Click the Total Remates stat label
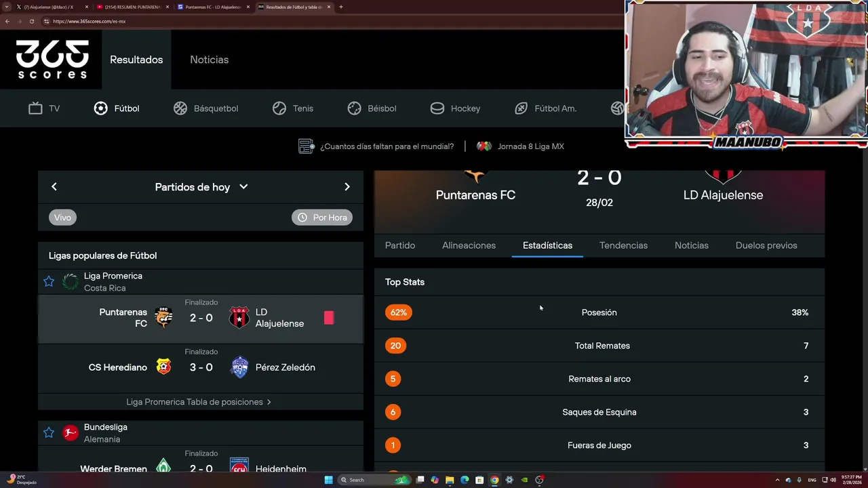 pyautogui.click(x=602, y=346)
